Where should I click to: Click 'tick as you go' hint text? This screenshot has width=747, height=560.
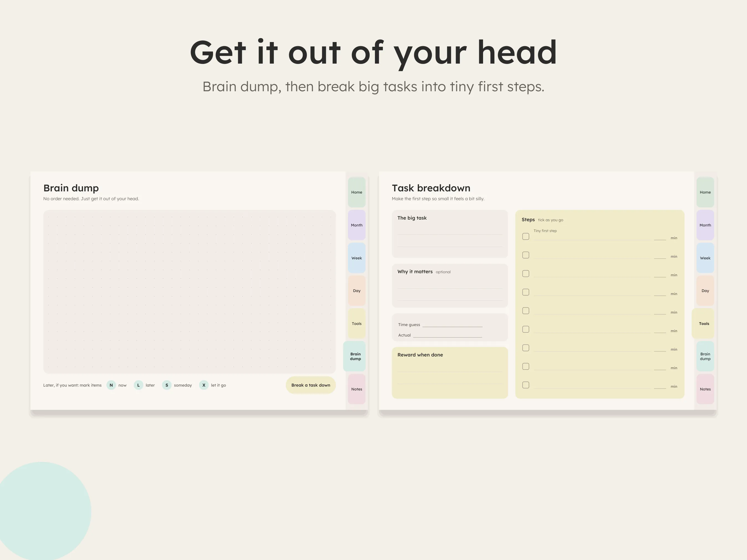[x=551, y=220]
